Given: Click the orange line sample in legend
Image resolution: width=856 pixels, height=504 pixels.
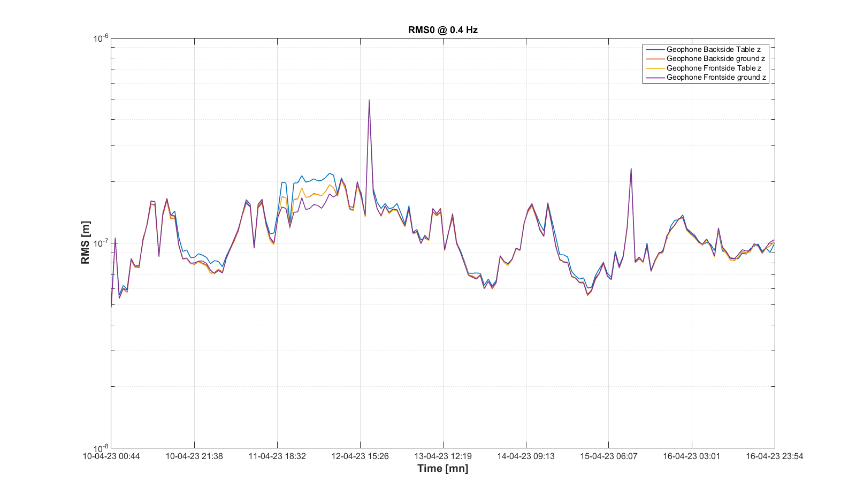Looking at the screenshot, I should 655,58.
